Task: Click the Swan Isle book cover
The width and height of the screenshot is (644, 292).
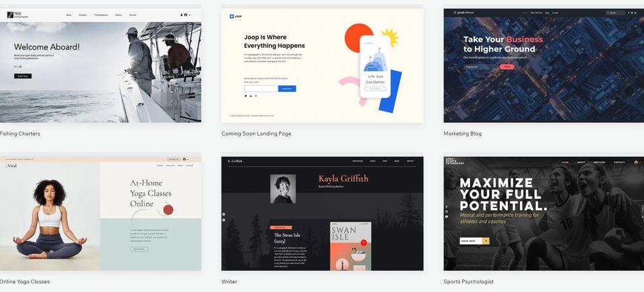Action: point(351,246)
